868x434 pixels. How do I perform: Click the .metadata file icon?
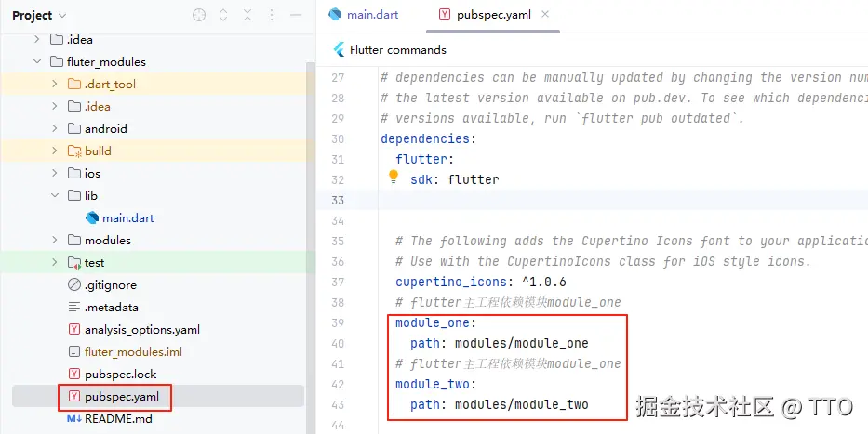pos(73,307)
